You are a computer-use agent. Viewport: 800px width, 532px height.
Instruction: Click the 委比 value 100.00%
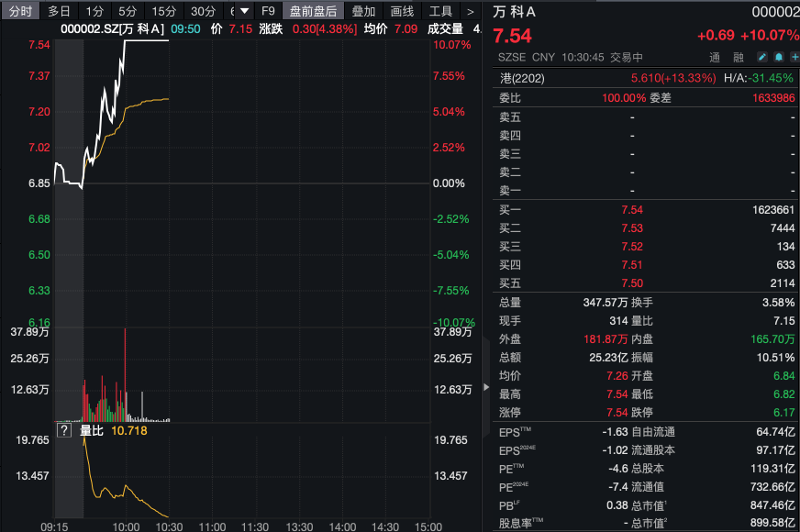pyautogui.click(x=624, y=98)
